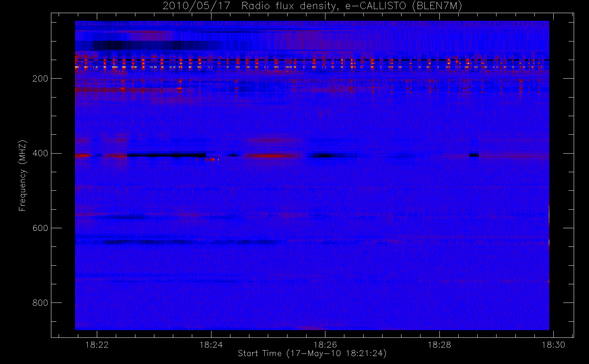This screenshot has height=364, width=589.
Task: Click the 'Frequency (MHZ)' axis label
Action: 23,175
